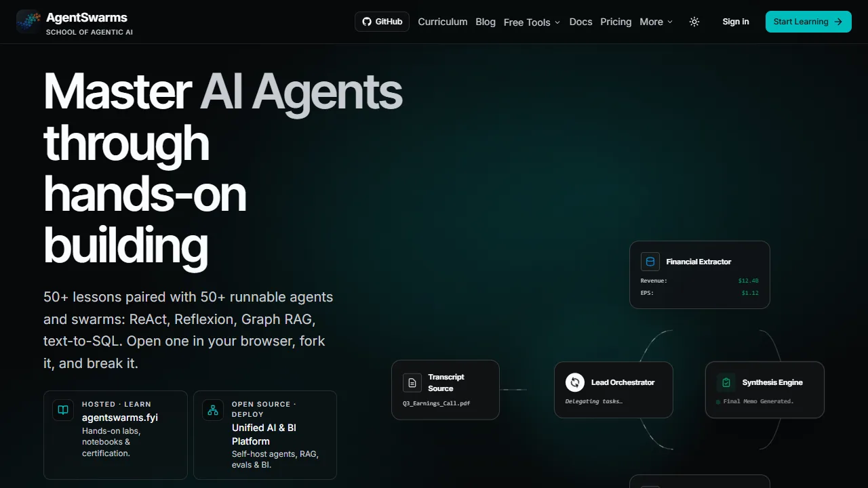
Task: Click the network icon on Unified AI card
Action: click(x=213, y=410)
